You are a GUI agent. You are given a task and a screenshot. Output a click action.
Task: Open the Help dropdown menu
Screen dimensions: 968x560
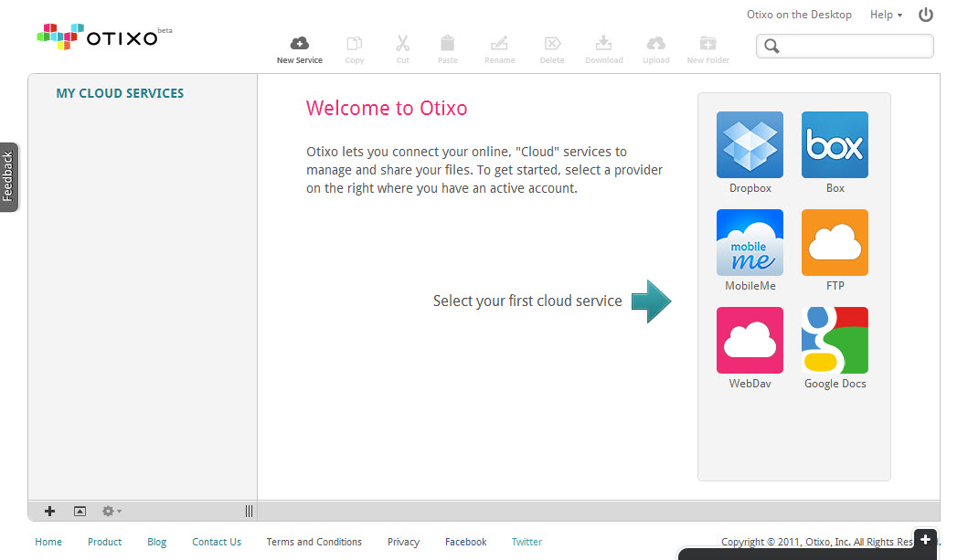(x=886, y=15)
